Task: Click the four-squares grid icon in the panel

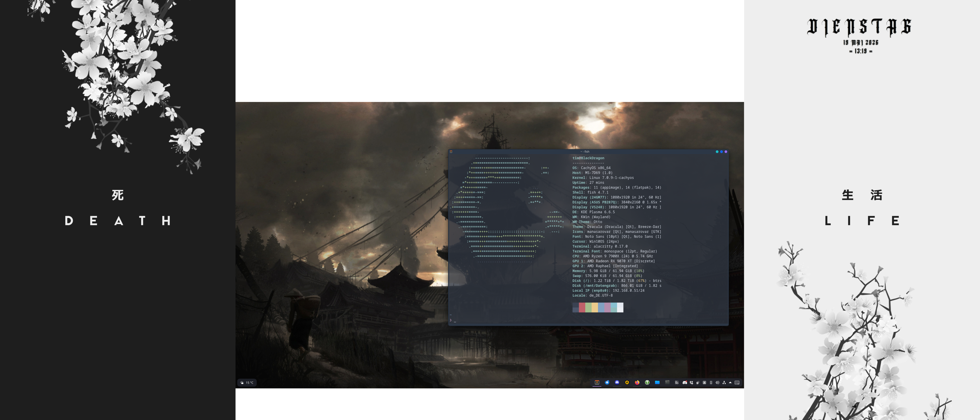Action: 677,383
